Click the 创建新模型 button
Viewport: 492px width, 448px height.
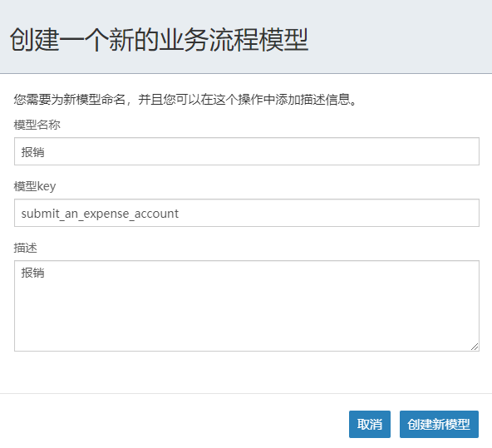click(x=439, y=424)
